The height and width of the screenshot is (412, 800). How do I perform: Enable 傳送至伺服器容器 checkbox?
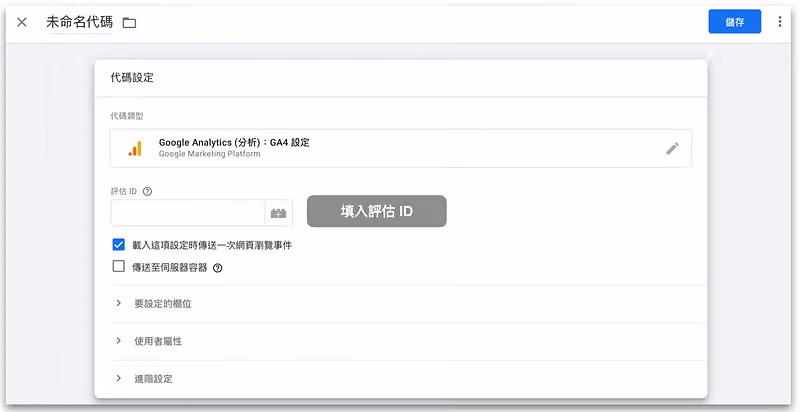118,266
